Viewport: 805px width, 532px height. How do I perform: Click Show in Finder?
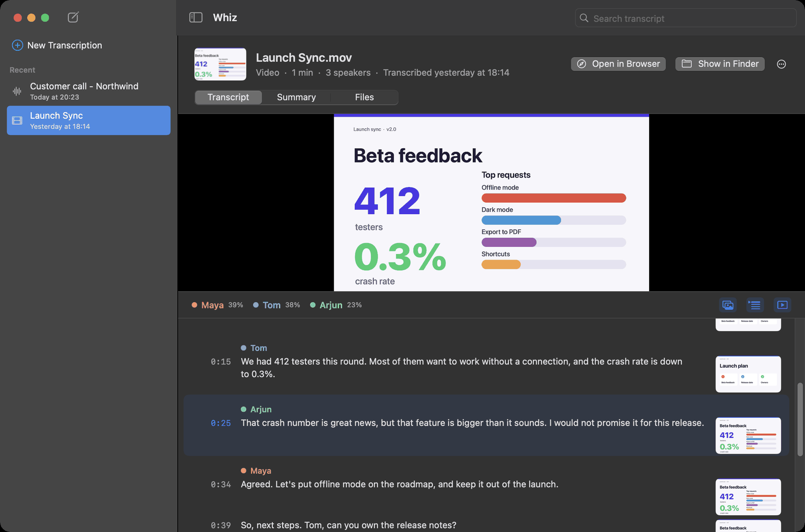pos(720,64)
